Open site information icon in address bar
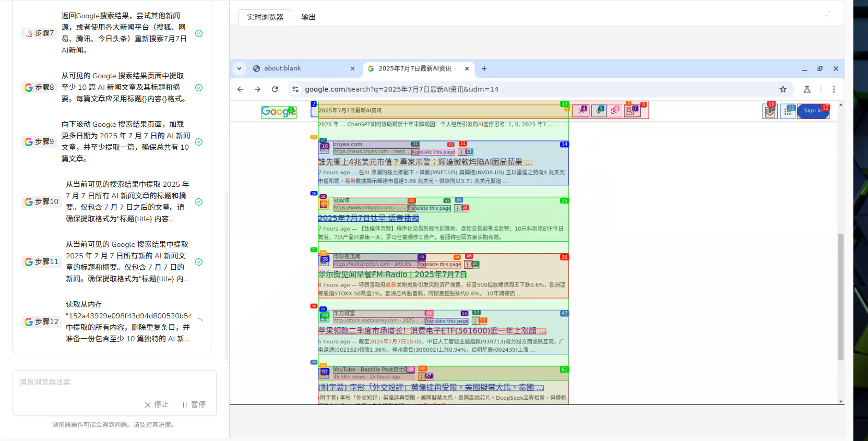The width and height of the screenshot is (868, 441). 295,89
